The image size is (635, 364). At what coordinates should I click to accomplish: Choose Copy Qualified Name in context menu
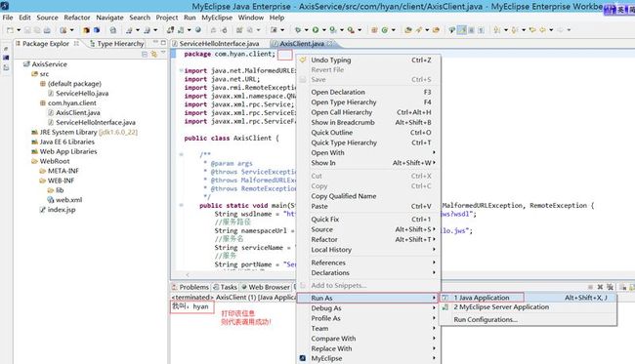click(368, 196)
